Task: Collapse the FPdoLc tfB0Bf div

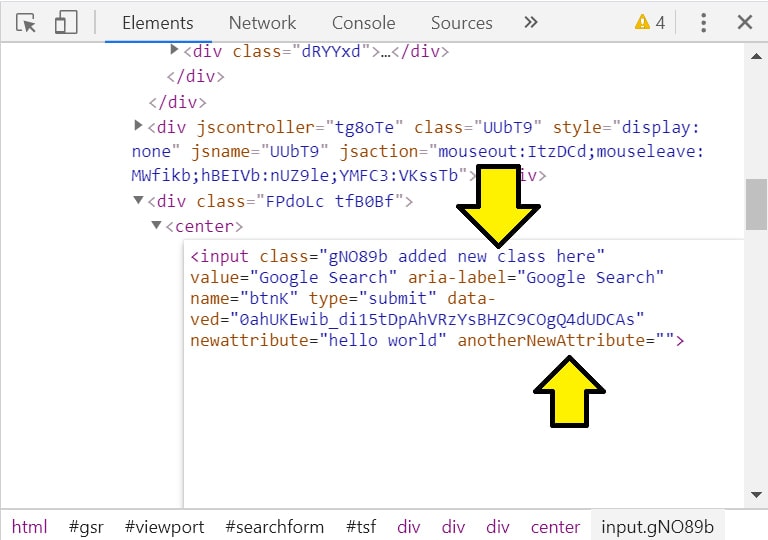Action: click(139, 201)
